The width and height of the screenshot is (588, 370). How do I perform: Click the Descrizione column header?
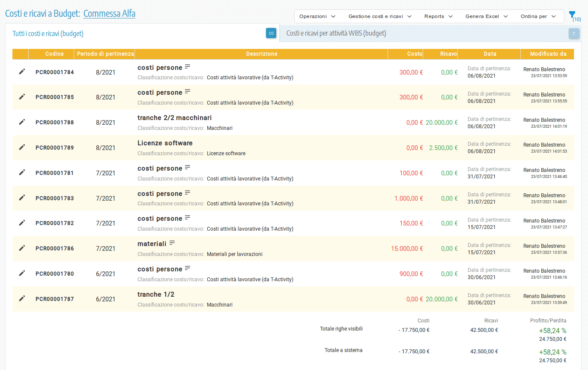coord(262,54)
